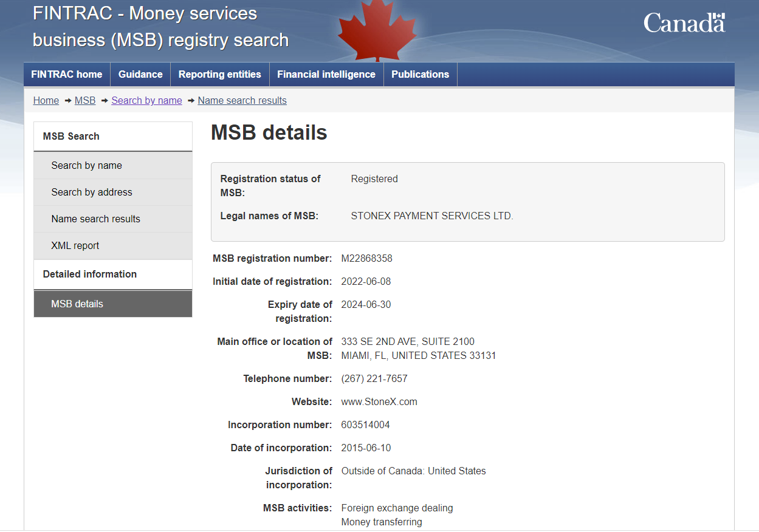Click the Main office or location label

[275, 349]
